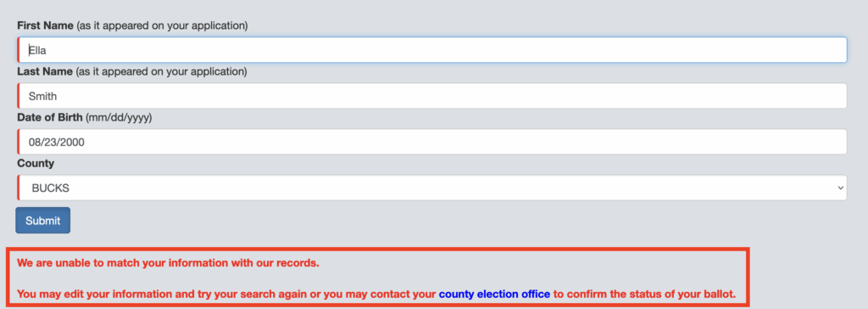Screen dimensions: 868x309
Task: Click 'to confirm the status of your ballot' text
Action: coord(644,294)
